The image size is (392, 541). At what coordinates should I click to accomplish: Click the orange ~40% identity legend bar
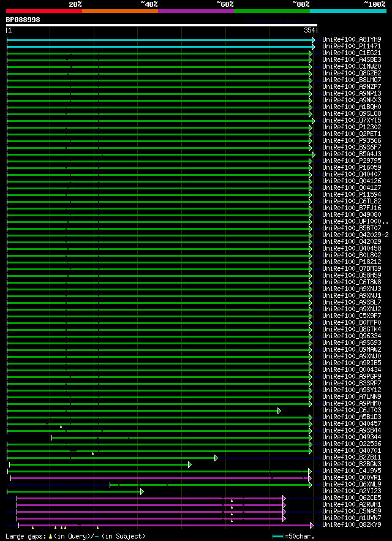(120, 11)
